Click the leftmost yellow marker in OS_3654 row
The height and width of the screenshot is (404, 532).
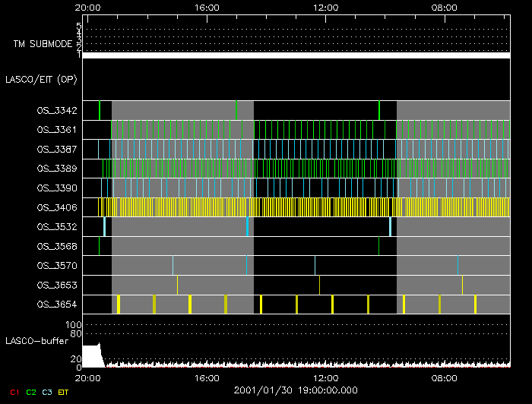click(119, 305)
